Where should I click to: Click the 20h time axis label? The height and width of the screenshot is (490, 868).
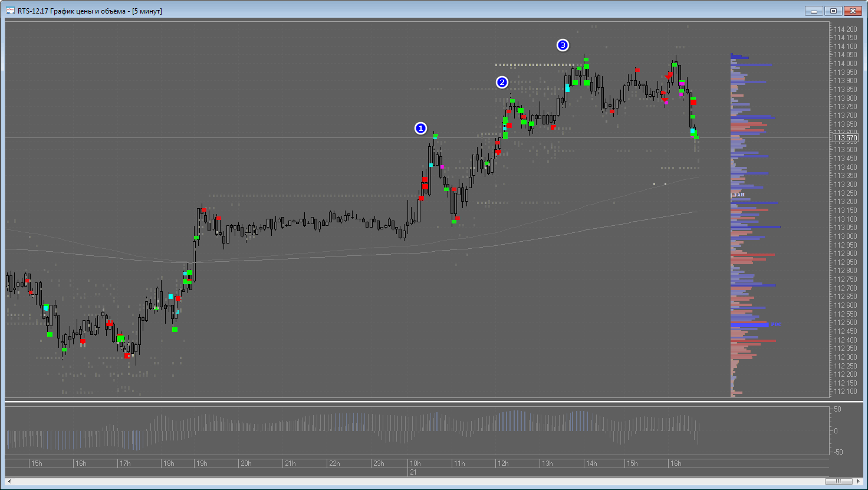[x=246, y=463]
